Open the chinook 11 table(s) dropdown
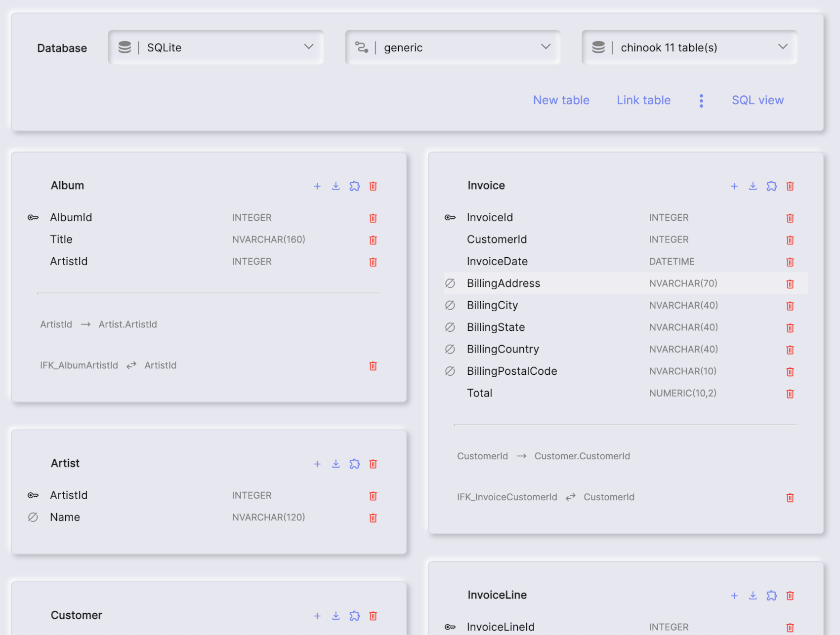 (x=689, y=47)
